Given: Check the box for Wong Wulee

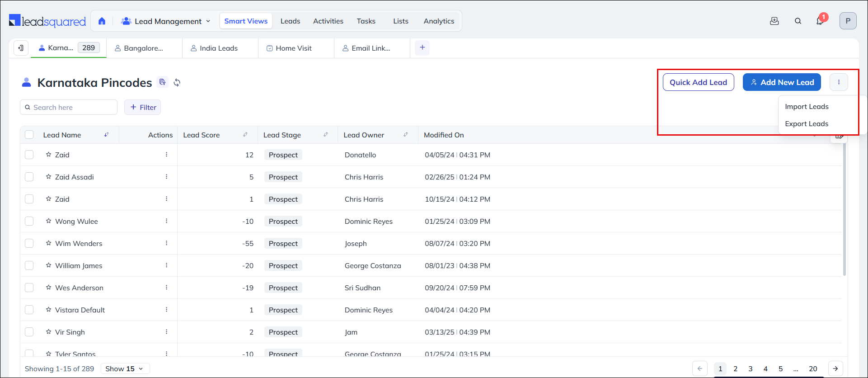Looking at the screenshot, I should pos(29,221).
